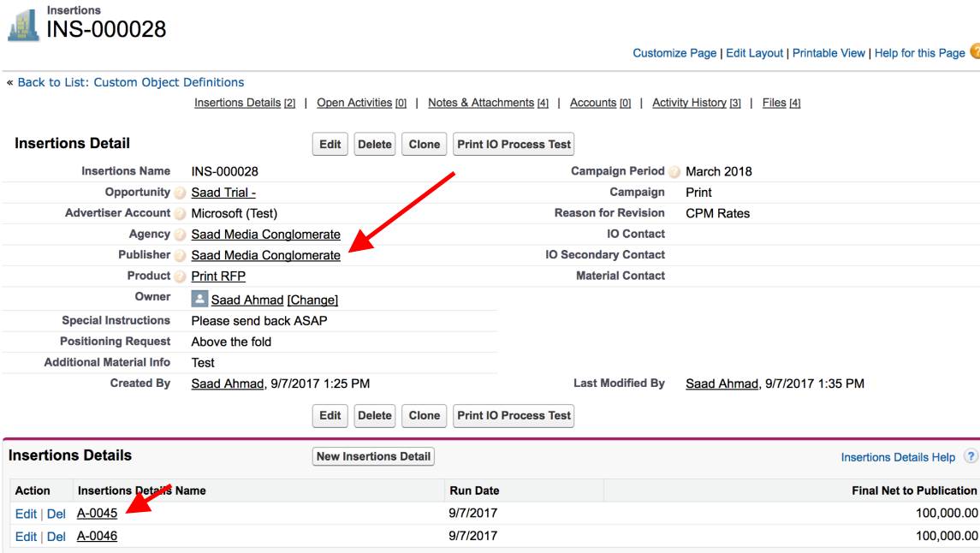The image size is (980, 553).
Task: Click the info icon beside Agency label
Action: pos(180,235)
